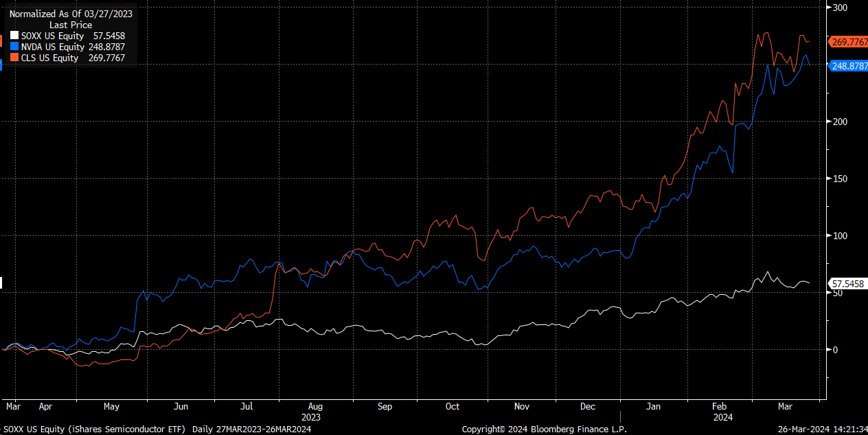Click the Sep month label on time axis
This screenshot has width=868, height=435.
pos(385,406)
